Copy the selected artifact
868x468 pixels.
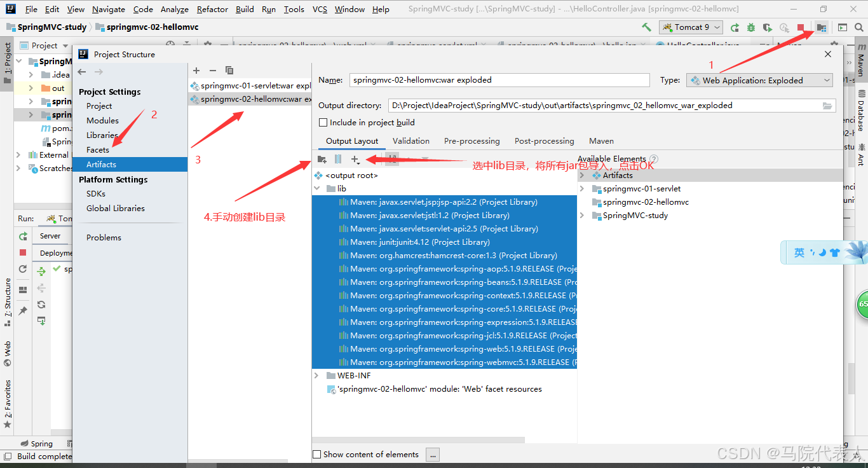tap(229, 71)
